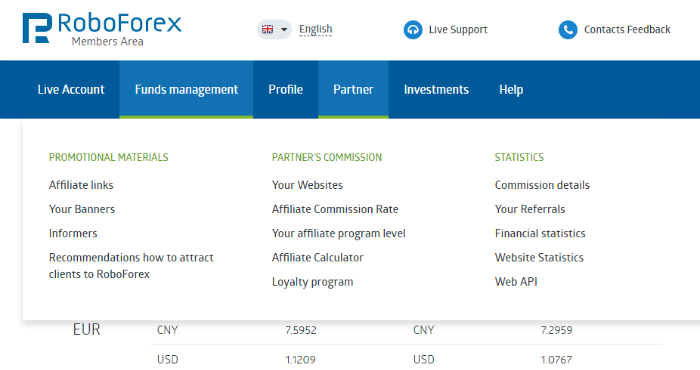Viewport: 700px width, 370px height.
Task: Open Recommendations how to attract clients
Action: (131, 266)
